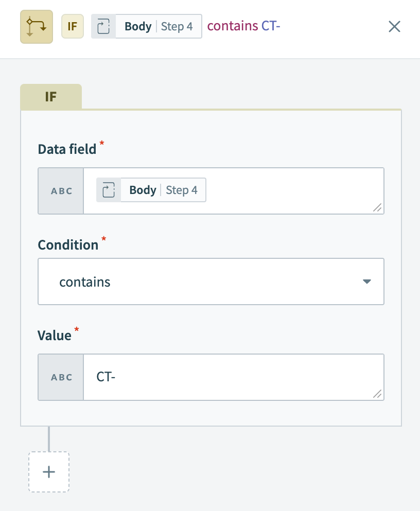
Task: Click inside the Data field text area
Action: click(x=283, y=191)
